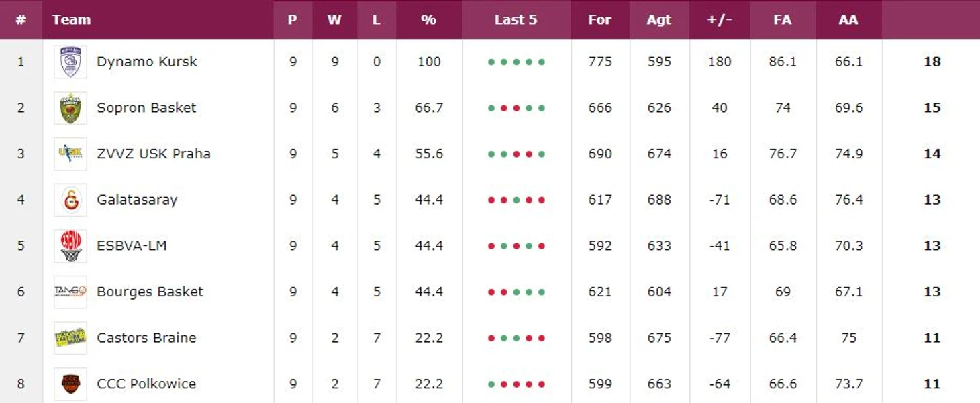Open the Galatasaray team link

click(x=137, y=200)
